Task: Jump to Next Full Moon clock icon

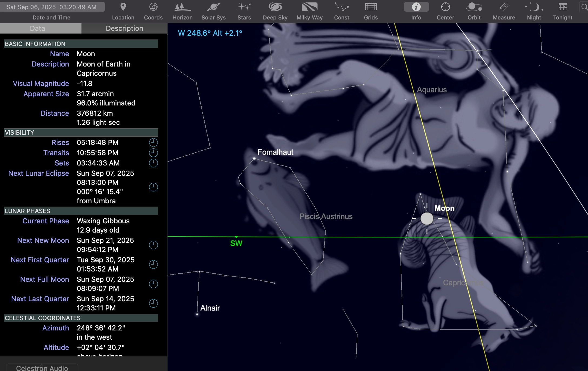Action: (153, 284)
